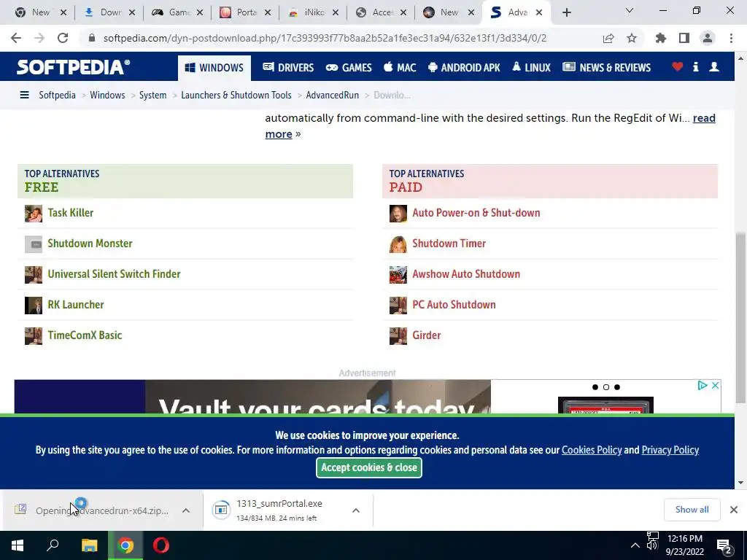Image resolution: width=747 pixels, height=560 pixels.
Task: Expand advancedrun-x64.zip download options
Action: 186,510
